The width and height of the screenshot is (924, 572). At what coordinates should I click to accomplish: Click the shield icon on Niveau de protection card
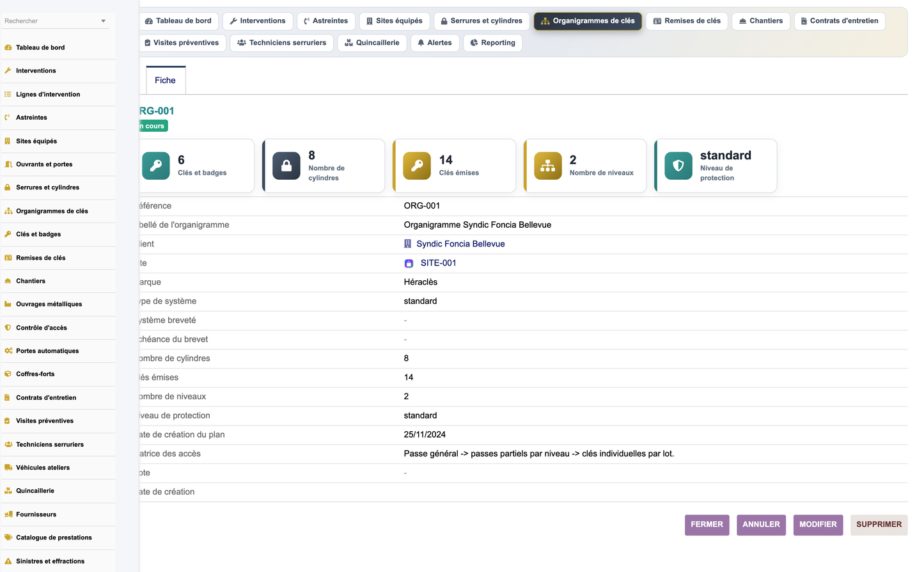678,166
